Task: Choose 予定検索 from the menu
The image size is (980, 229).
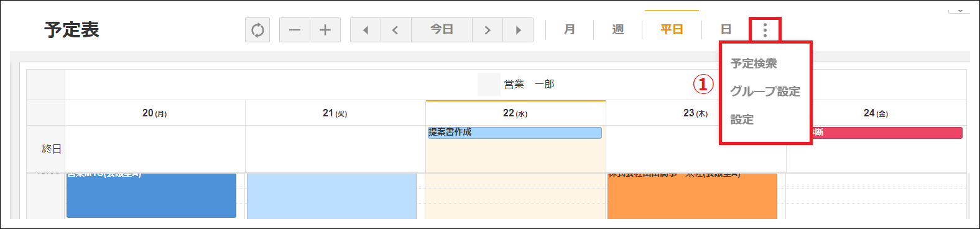Action: 754,63
